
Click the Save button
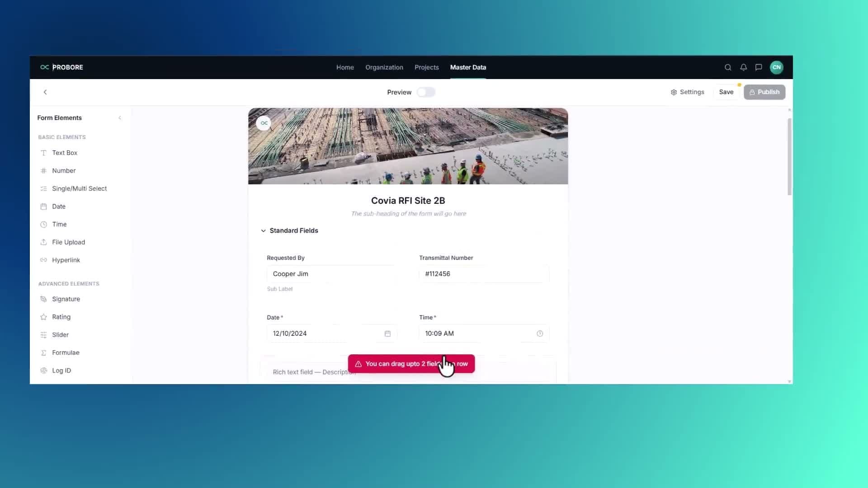point(726,92)
